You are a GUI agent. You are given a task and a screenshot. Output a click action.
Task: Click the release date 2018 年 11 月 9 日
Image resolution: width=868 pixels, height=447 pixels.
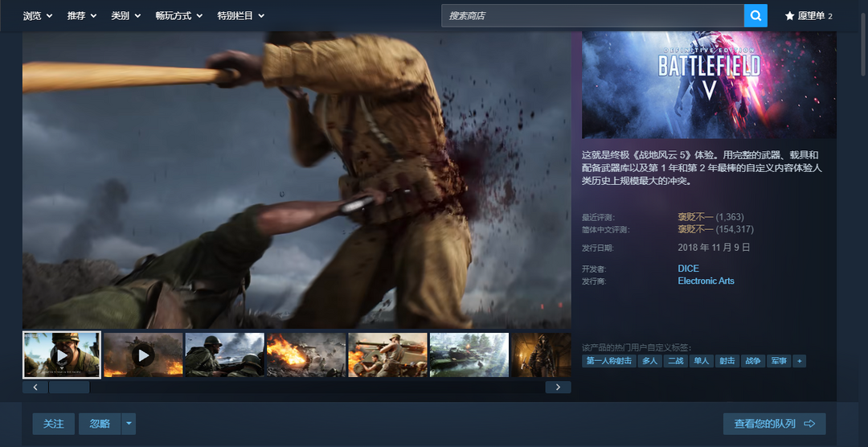point(714,247)
